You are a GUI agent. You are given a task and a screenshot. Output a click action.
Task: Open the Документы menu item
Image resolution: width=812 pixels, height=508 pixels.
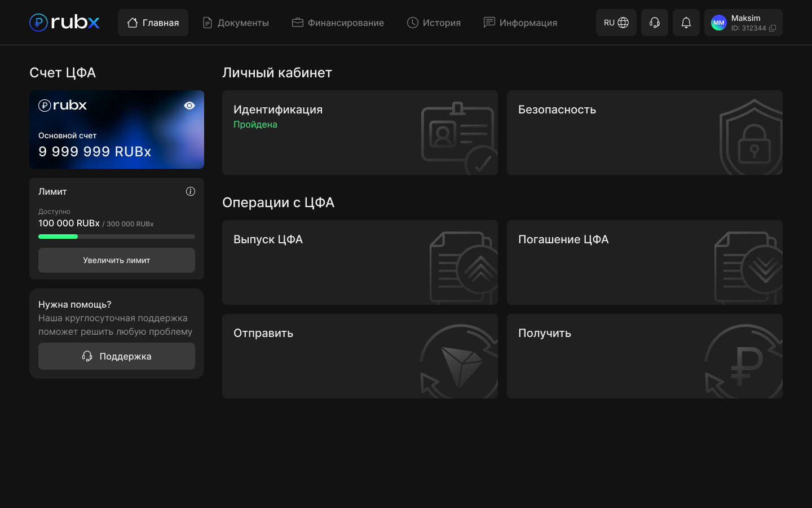coord(236,23)
